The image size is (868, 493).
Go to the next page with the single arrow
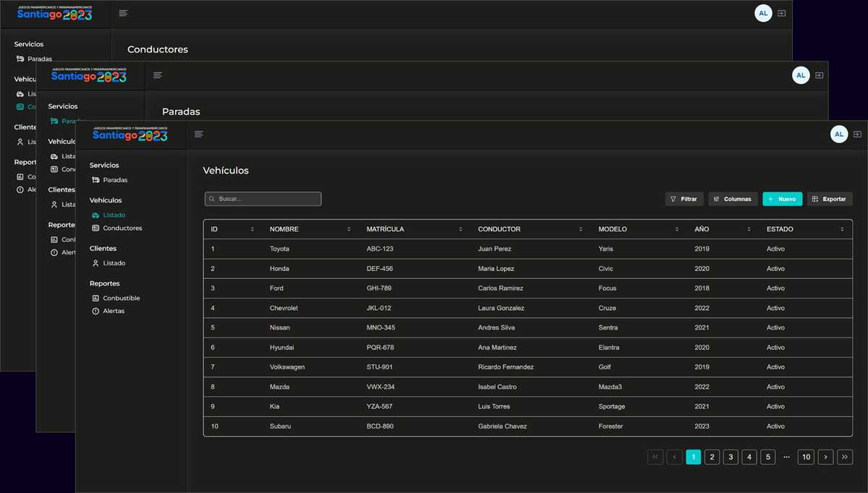[x=825, y=457]
